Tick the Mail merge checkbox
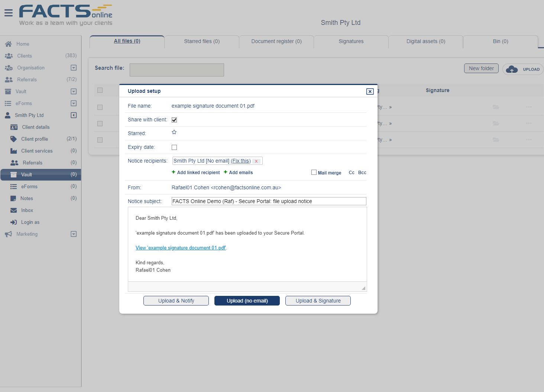The height and width of the screenshot is (392, 544). pos(314,172)
